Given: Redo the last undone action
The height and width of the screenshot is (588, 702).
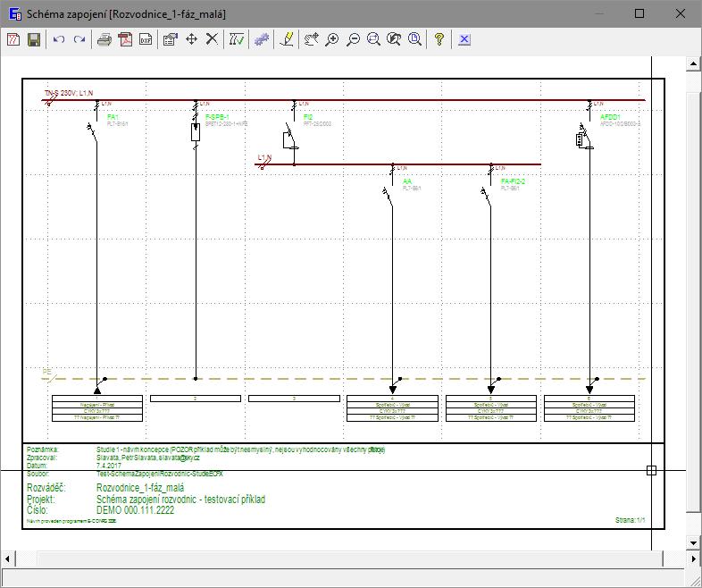Looking at the screenshot, I should (x=79, y=39).
